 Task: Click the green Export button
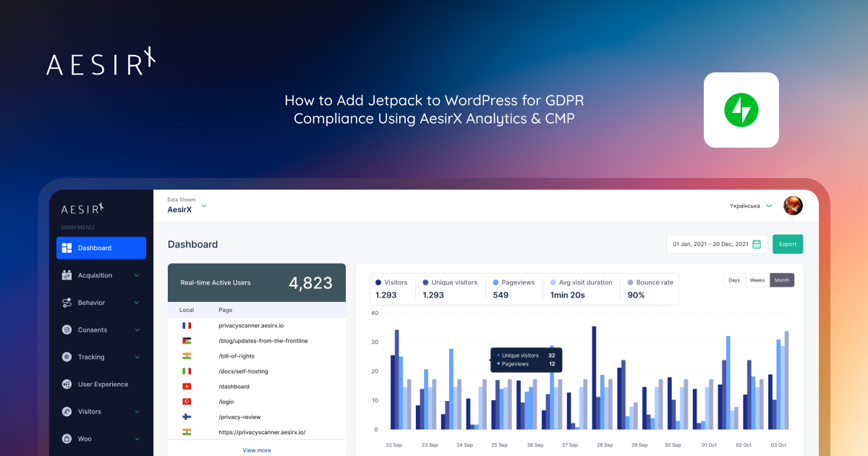788,244
